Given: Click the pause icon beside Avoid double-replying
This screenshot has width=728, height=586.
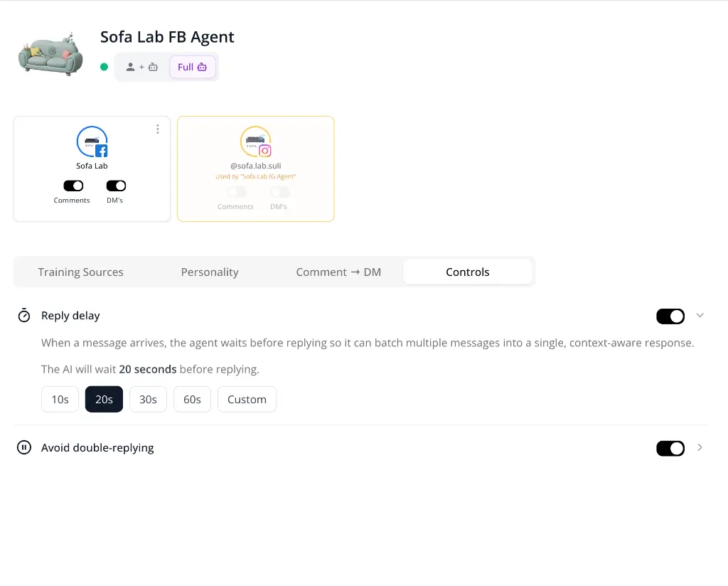Looking at the screenshot, I should [23, 447].
